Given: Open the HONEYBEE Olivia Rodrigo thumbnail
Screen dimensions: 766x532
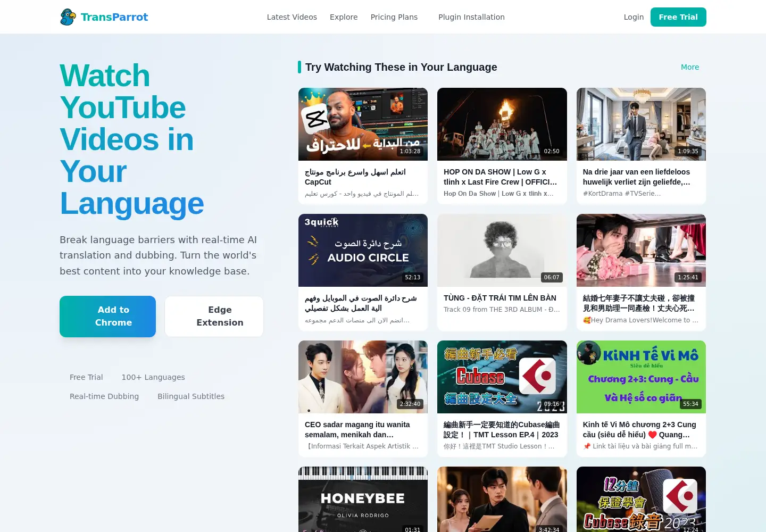Looking at the screenshot, I should click(363, 499).
